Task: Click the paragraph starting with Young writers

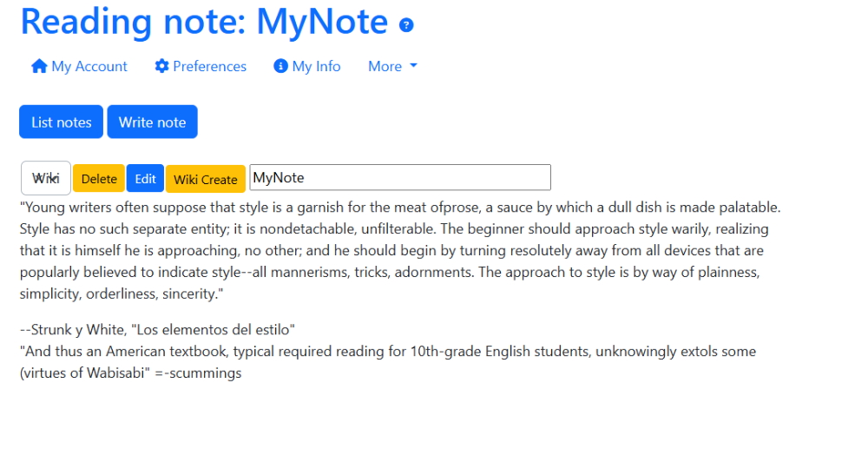Action: coord(400,250)
